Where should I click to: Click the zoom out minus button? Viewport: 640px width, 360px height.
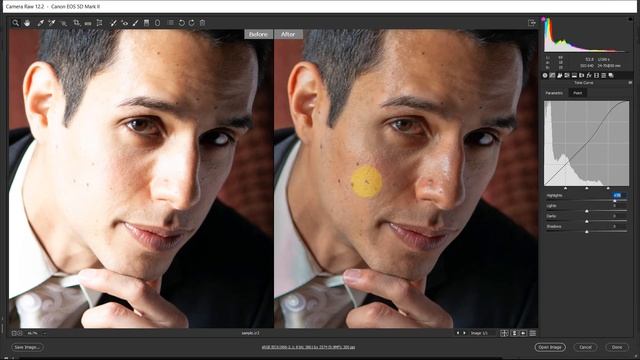tap(14, 333)
